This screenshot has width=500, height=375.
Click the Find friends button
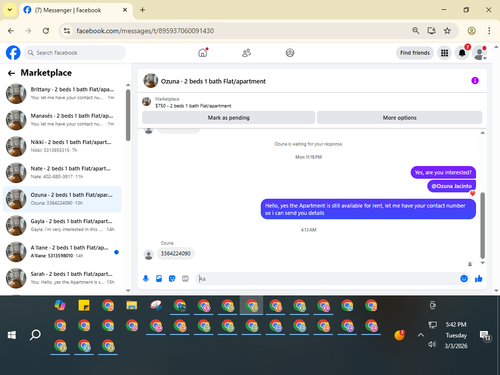(415, 53)
